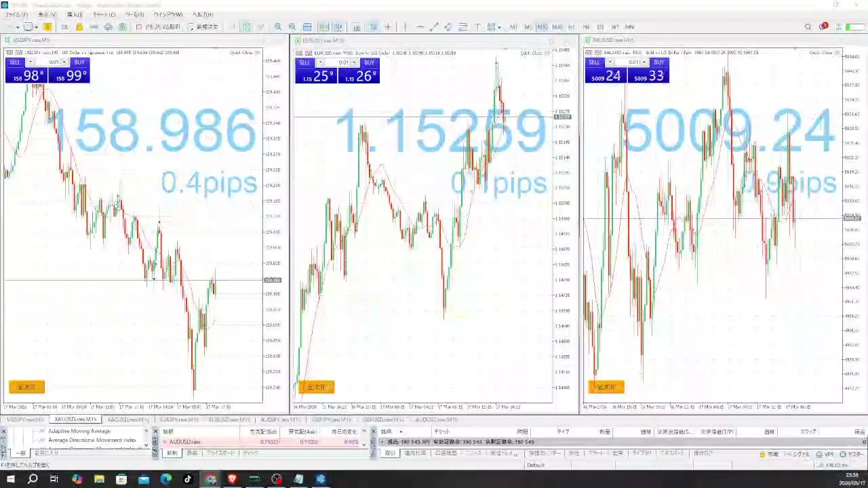Open the Brave browser taskbar icon
Image resolution: width=868 pixels, height=488 pixels.
233,479
